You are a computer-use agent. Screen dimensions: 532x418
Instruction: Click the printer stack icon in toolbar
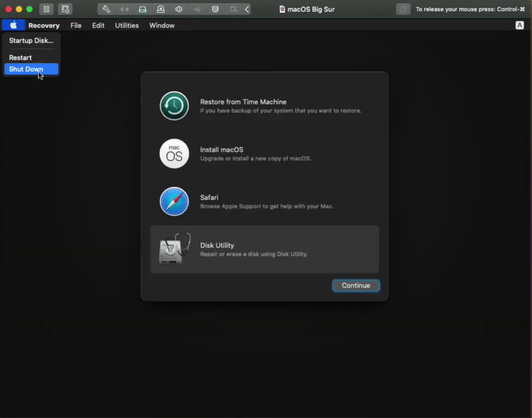coord(215,9)
